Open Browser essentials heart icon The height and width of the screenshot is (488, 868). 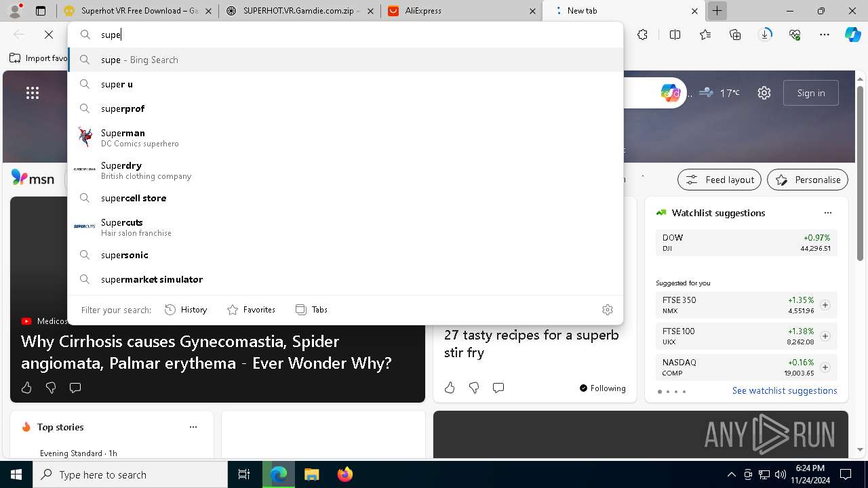click(795, 35)
